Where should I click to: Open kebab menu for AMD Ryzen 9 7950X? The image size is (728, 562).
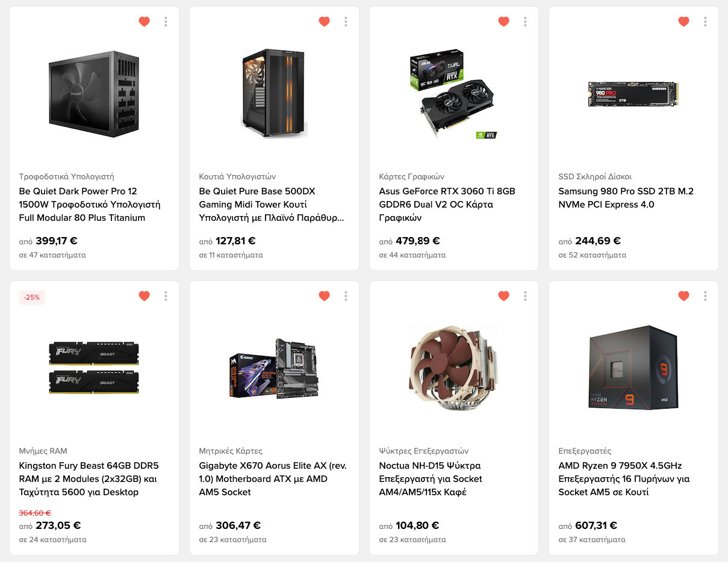(705, 295)
